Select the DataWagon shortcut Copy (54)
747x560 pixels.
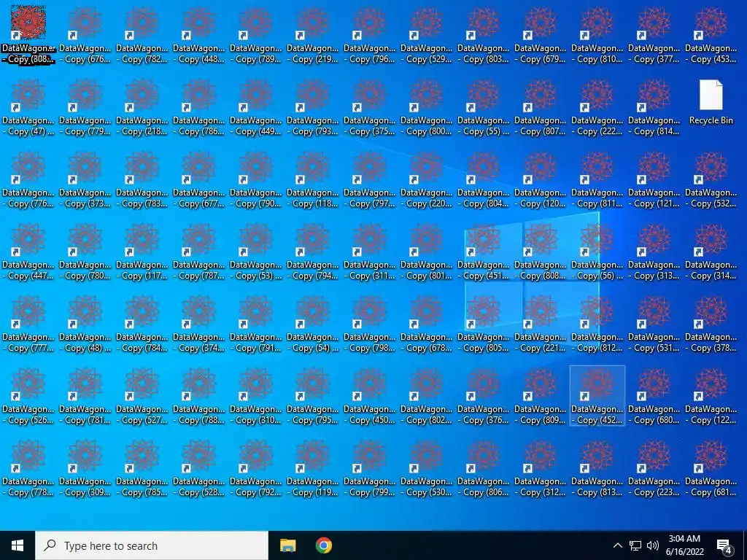pyautogui.click(x=312, y=324)
